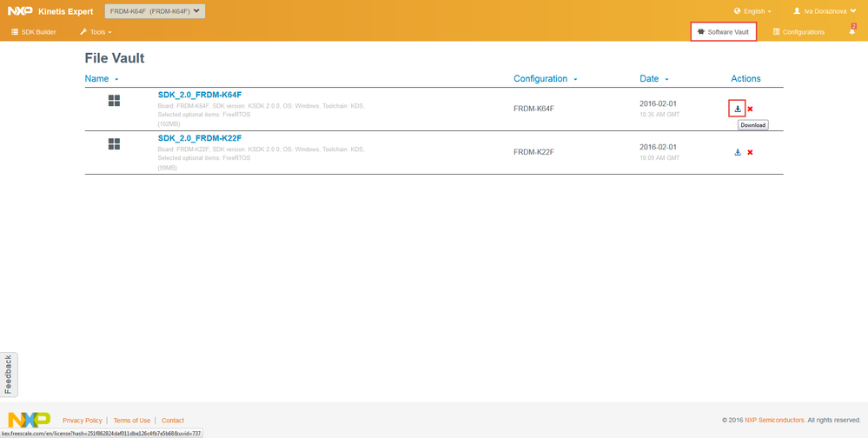Image resolution: width=868 pixels, height=438 pixels.
Task: Open the Terms of Use link
Action: 132,421
